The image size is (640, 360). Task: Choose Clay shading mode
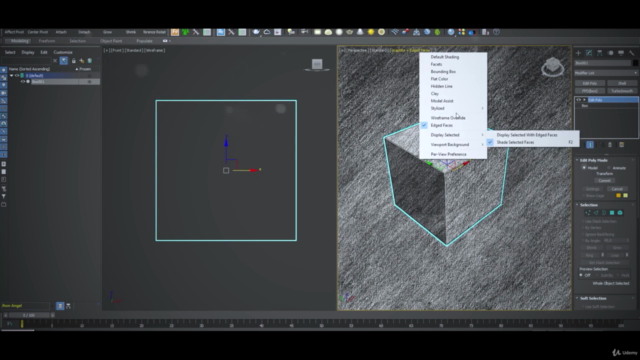click(434, 93)
